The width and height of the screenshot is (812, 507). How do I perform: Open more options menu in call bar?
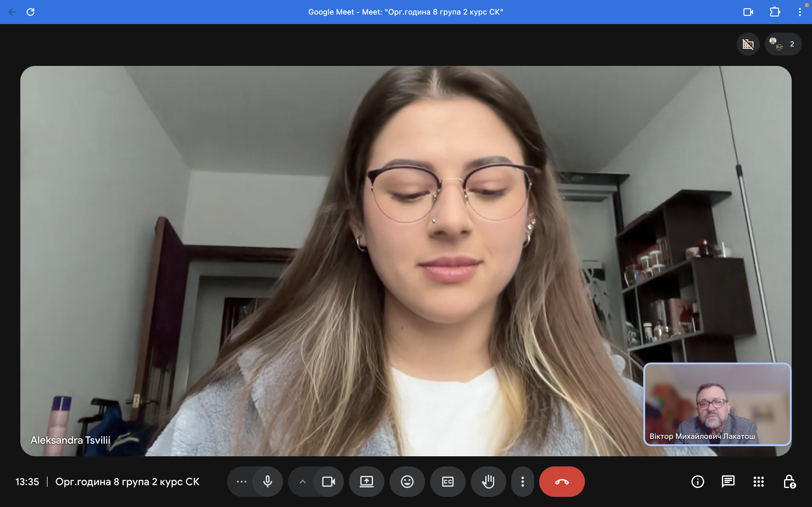coord(522,482)
